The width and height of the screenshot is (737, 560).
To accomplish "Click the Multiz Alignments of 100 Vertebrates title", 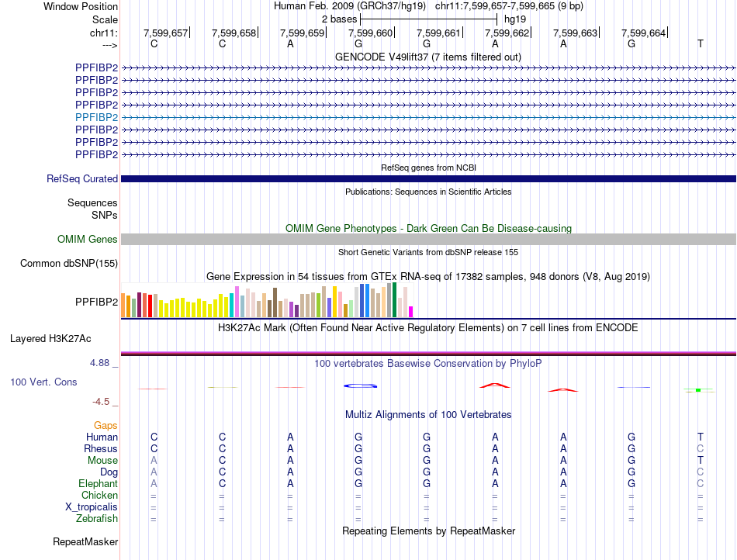I will pos(428,414).
